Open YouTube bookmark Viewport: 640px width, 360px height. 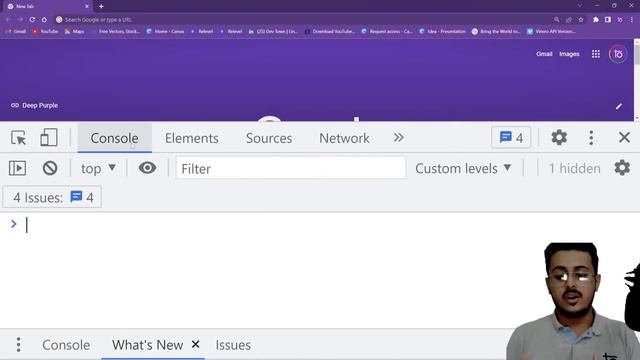[x=45, y=31]
